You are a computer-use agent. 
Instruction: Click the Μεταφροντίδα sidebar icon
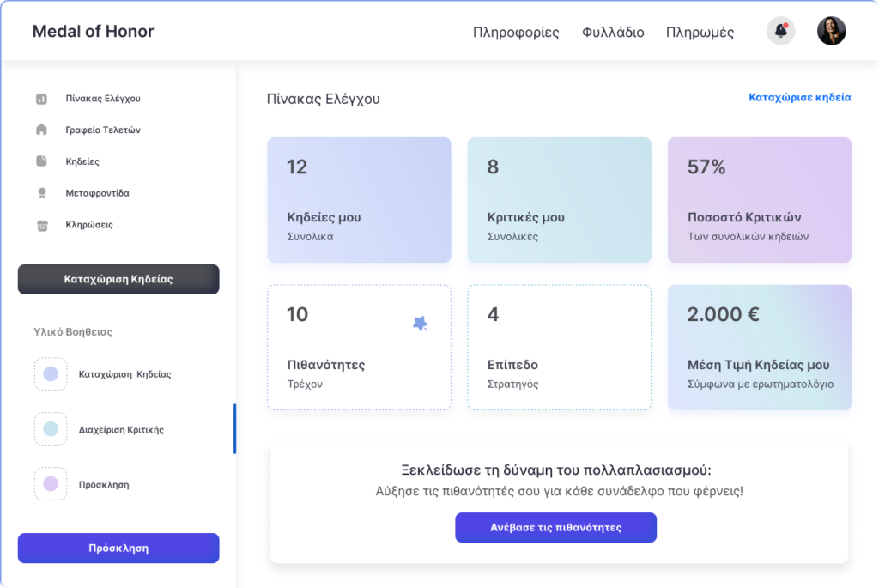tap(41, 193)
